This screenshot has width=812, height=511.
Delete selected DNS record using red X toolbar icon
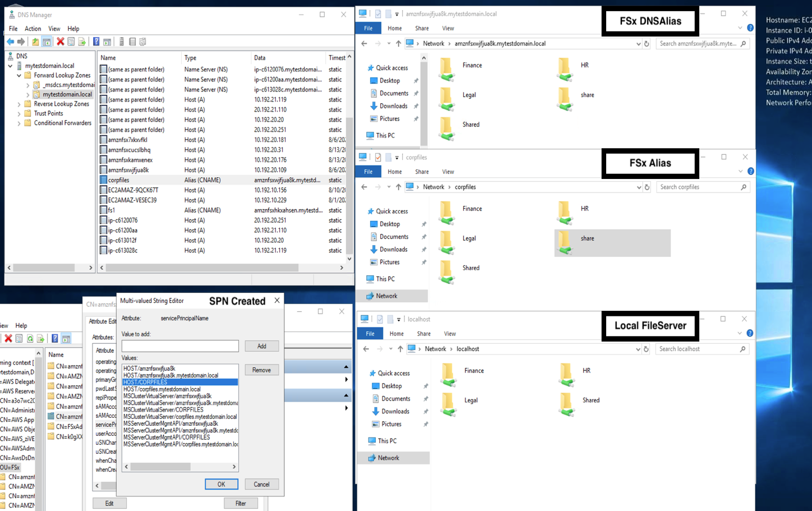point(59,41)
